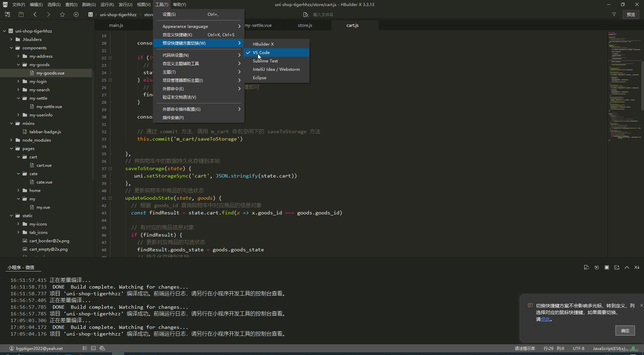The image size is (644, 355).
Task: Click 插件安装(P) menu entry
Action: tap(199, 117)
